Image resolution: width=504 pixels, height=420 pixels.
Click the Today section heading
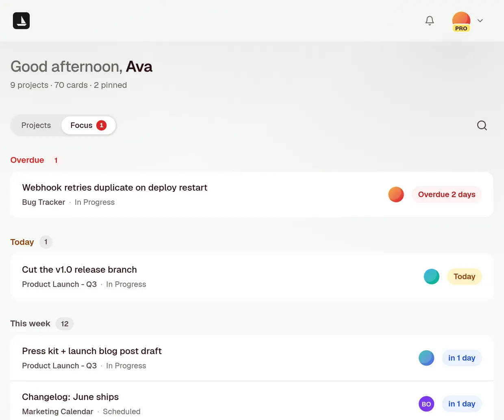[x=22, y=242]
